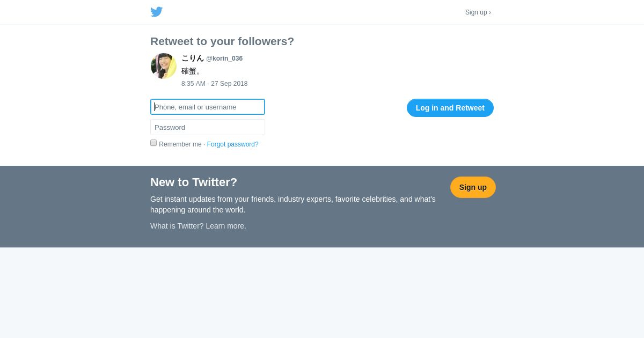
Task: Open the Sign up link in header
Action: [x=478, y=12]
